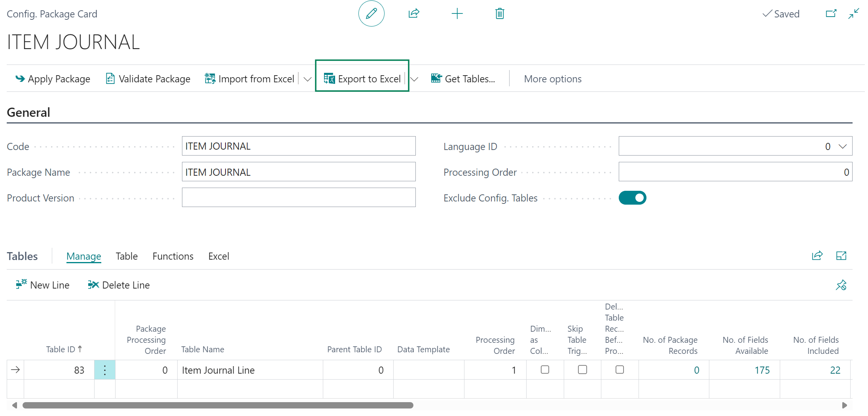
Task: Check Delete Table Records Before Processing checkbox
Action: pos(620,369)
